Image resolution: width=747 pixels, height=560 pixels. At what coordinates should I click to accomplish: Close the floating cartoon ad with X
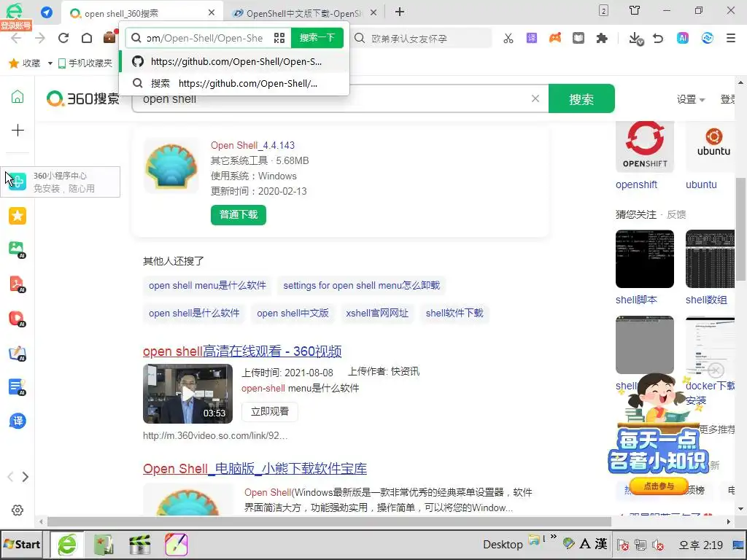coord(716,370)
